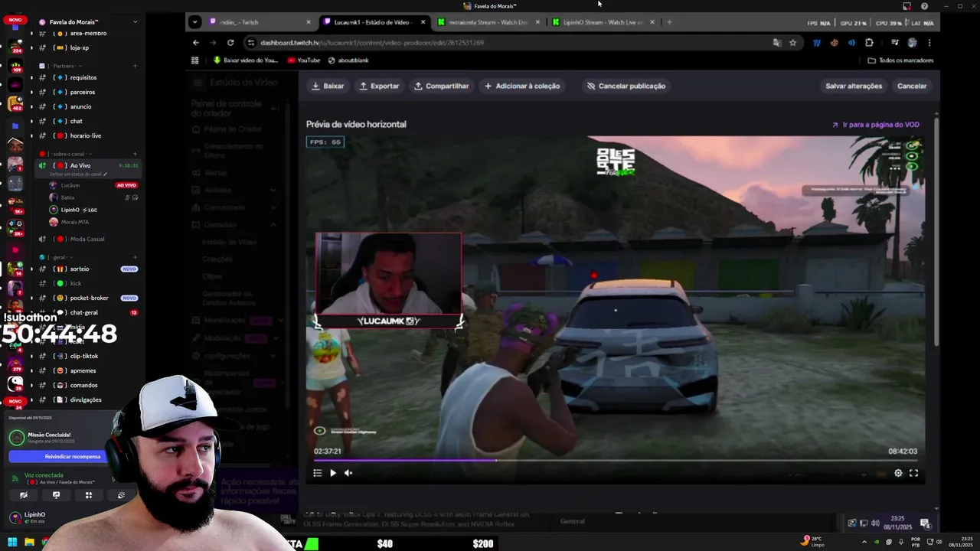The width and height of the screenshot is (980, 551).
Task: Open the YouTube bookmark
Action: [x=304, y=60]
